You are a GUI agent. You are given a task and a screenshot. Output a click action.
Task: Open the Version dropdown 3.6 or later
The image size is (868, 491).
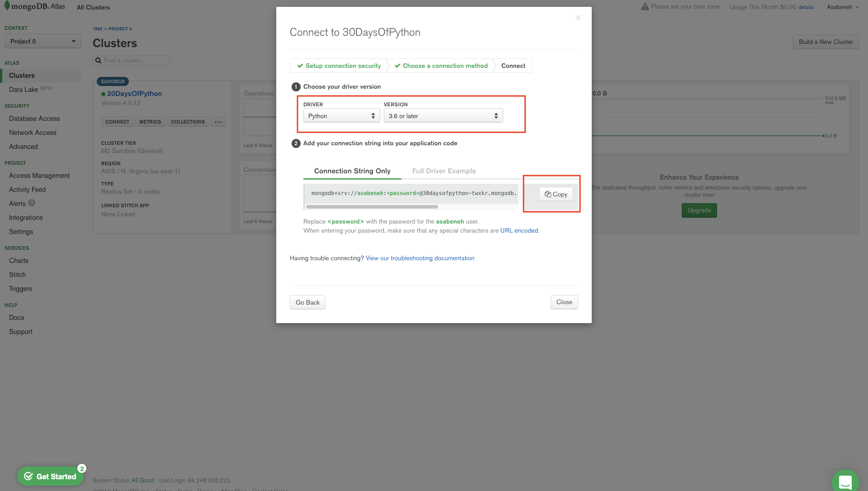(x=443, y=116)
